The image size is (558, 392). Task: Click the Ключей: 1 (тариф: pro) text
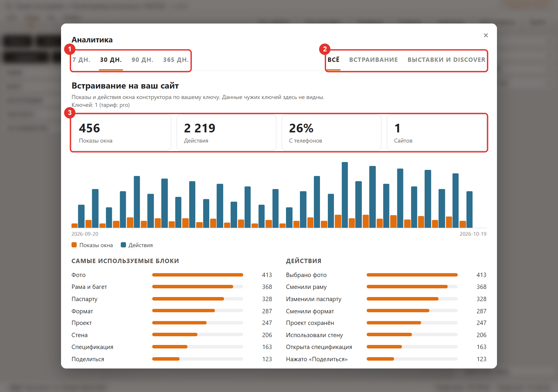tap(101, 105)
